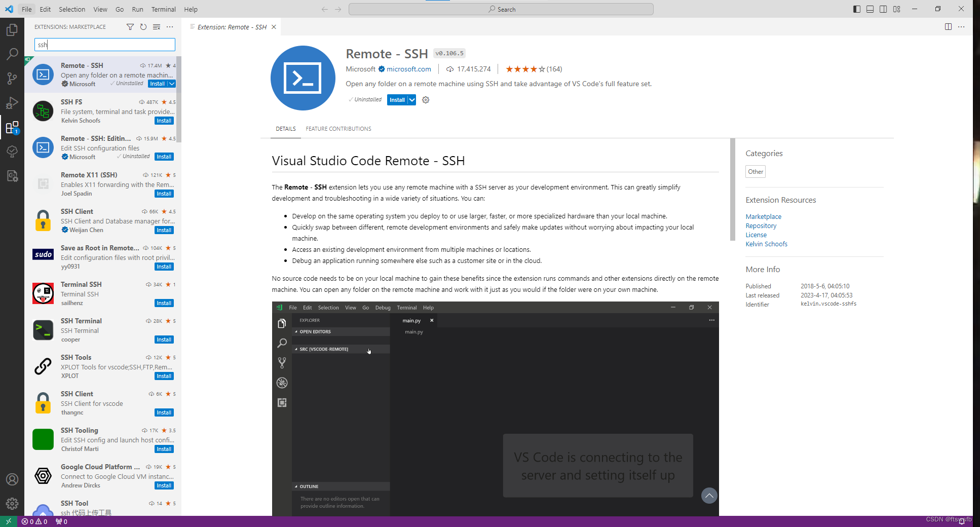This screenshot has height=527, width=980.
Task: Open Accounts menu in activity bar
Action: click(12, 479)
